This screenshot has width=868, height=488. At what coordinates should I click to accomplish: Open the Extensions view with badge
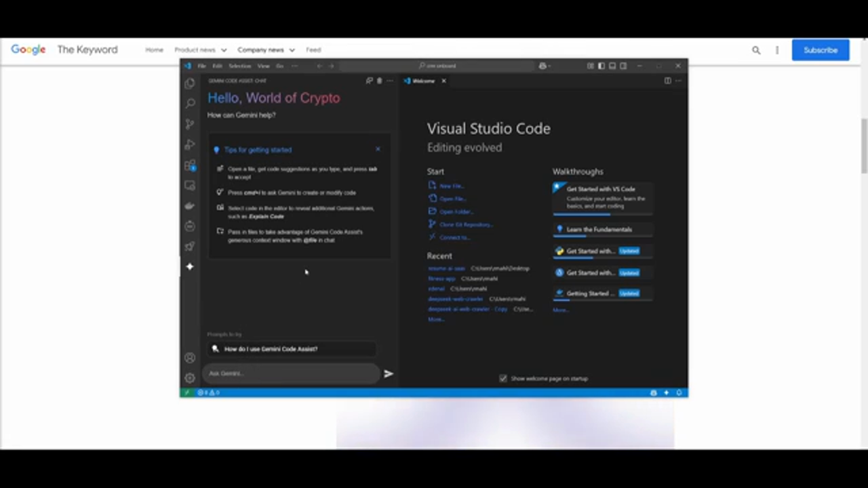click(190, 165)
